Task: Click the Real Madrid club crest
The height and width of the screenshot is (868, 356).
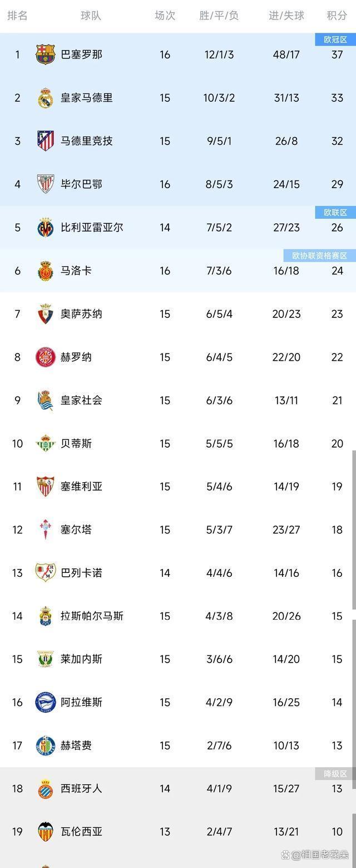Action: 44,97
